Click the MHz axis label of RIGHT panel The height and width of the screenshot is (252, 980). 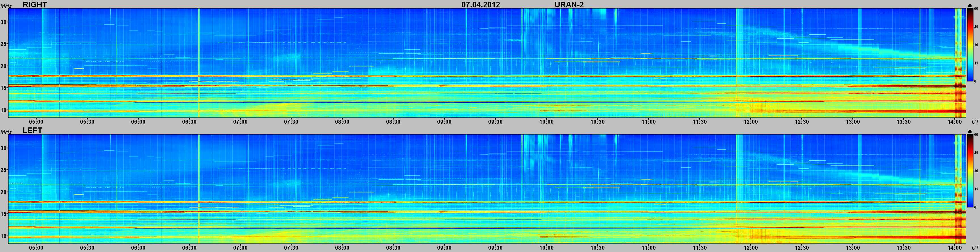[x=5, y=6]
